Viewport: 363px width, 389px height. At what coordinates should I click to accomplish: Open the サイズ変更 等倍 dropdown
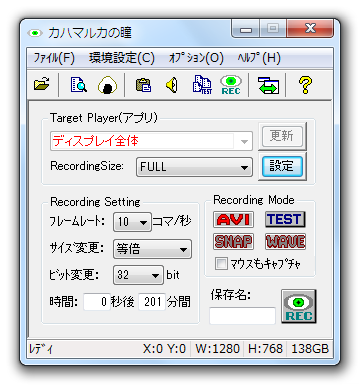click(152, 249)
